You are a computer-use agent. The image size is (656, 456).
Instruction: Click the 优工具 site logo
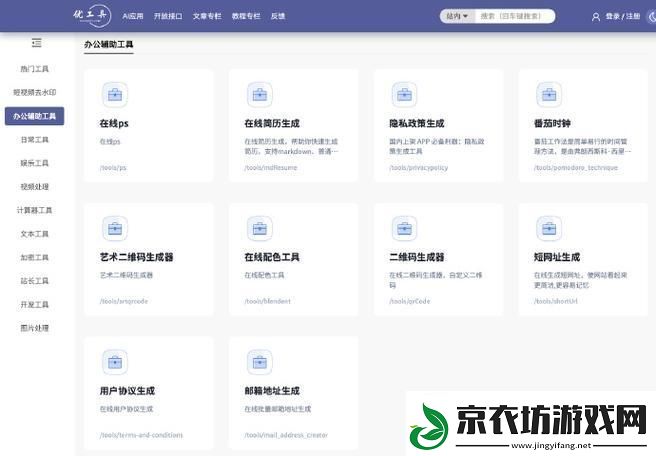tap(92, 15)
